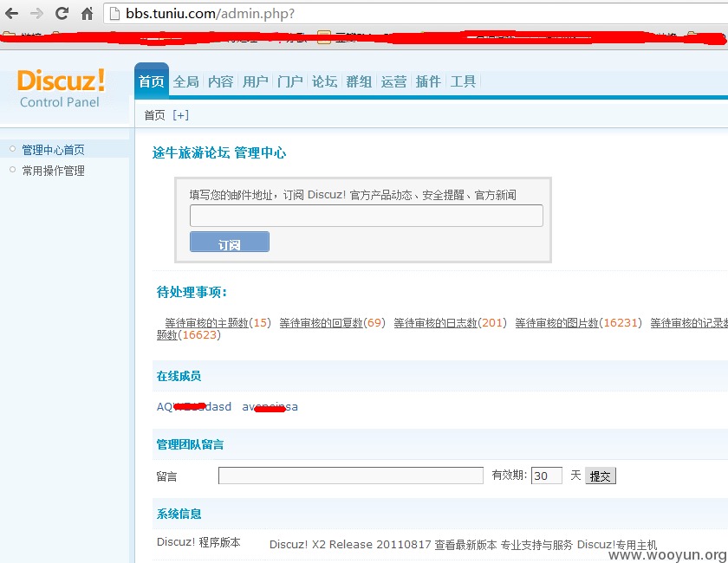
Task: Open 等待审核的回复数 link
Action: coord(321,322)
